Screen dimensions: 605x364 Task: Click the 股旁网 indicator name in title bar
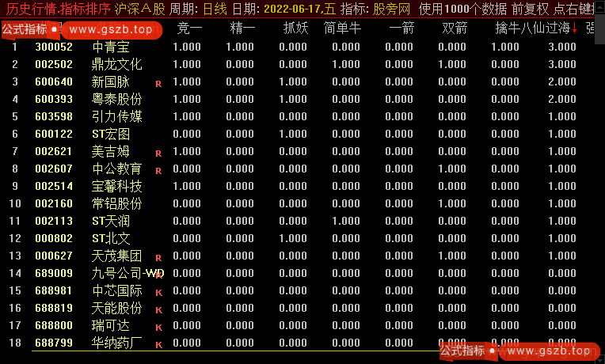pos(392,9)
